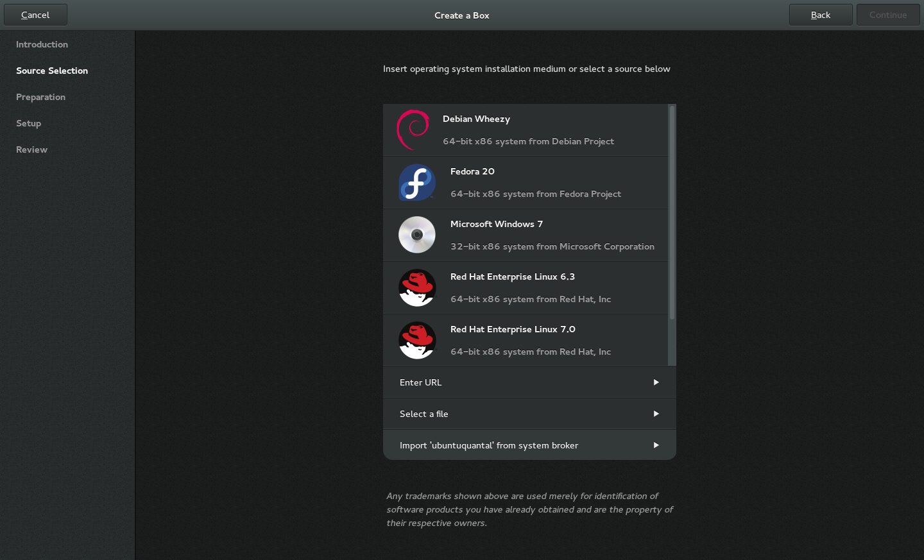Click the greyed-out Continue button
The image size is (924, 560).
(888, 15)
